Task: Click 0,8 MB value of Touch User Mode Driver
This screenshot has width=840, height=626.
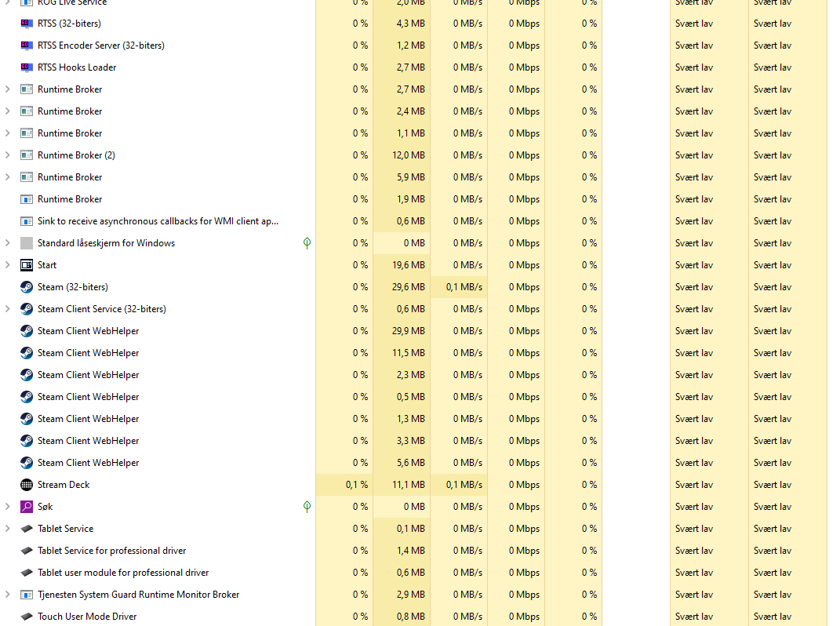Action: 411,617
